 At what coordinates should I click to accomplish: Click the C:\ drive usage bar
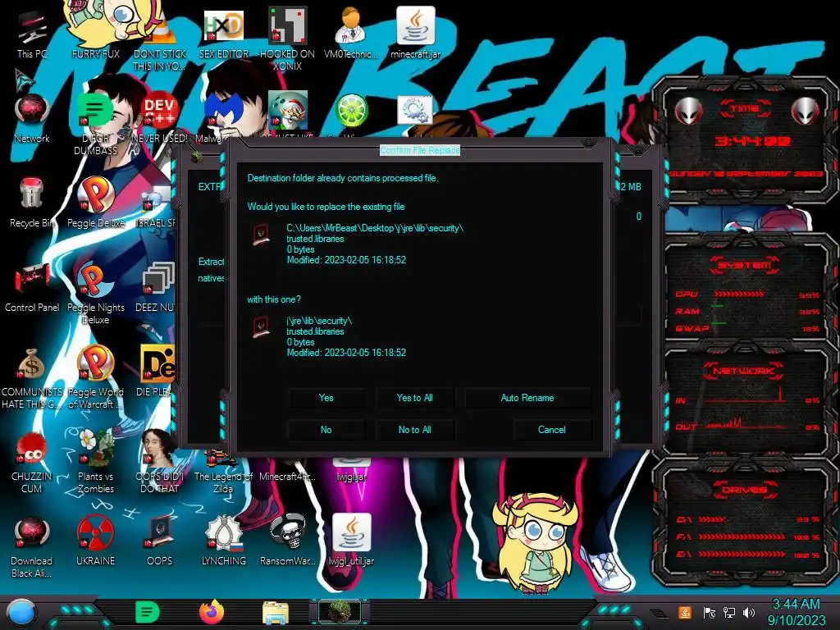[x=712, y=519]
